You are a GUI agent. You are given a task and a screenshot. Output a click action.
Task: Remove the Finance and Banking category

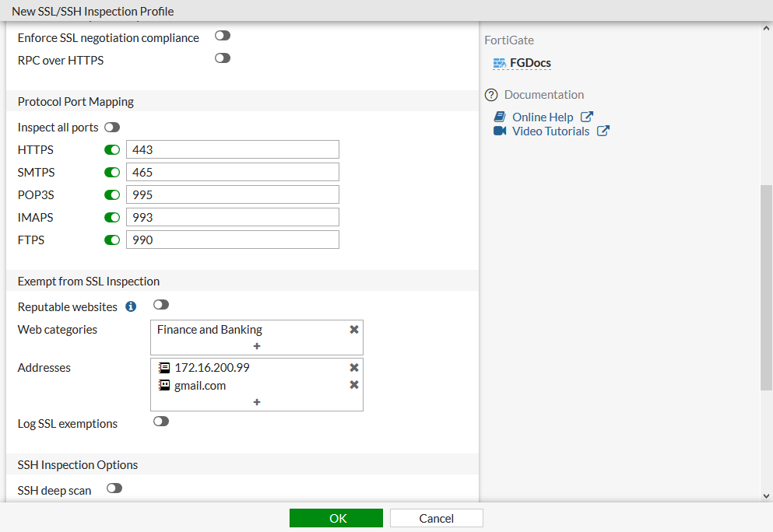[x=354, y=329]
